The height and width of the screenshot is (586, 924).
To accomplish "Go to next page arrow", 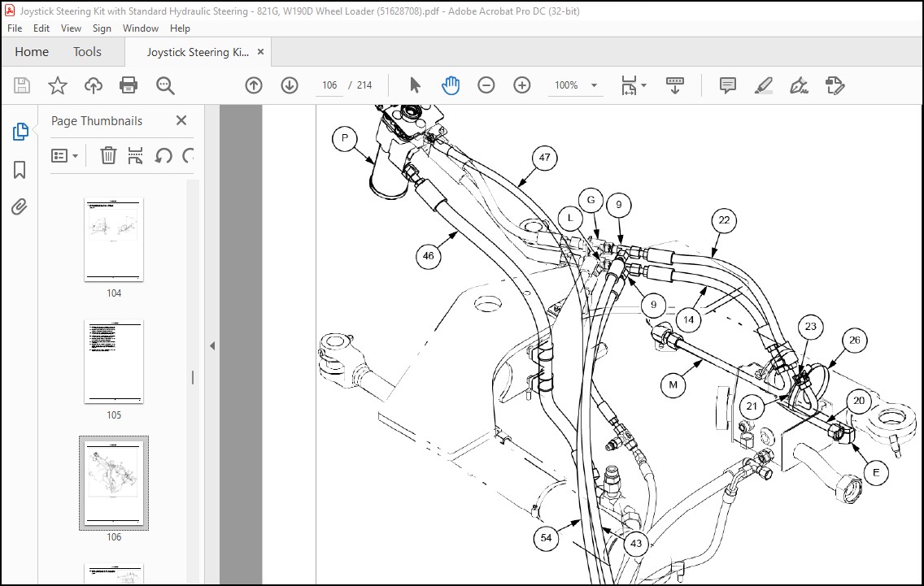I will coord(290,85).
